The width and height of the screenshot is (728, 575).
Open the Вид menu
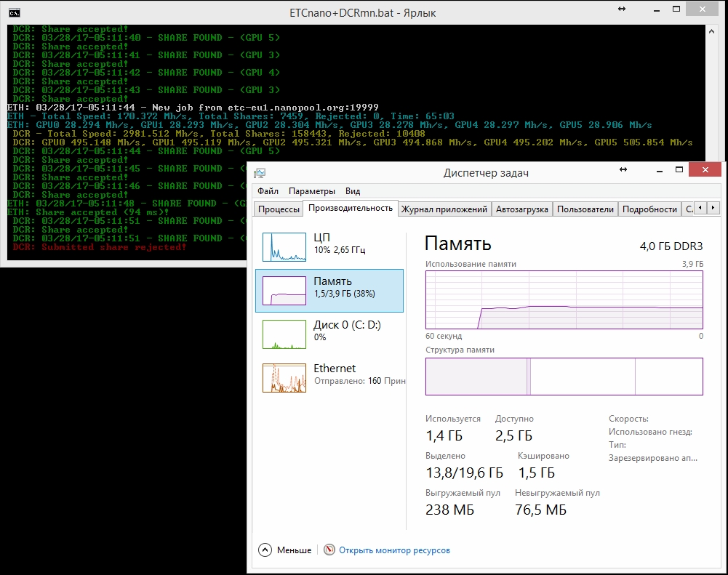[x=353, y=191]
